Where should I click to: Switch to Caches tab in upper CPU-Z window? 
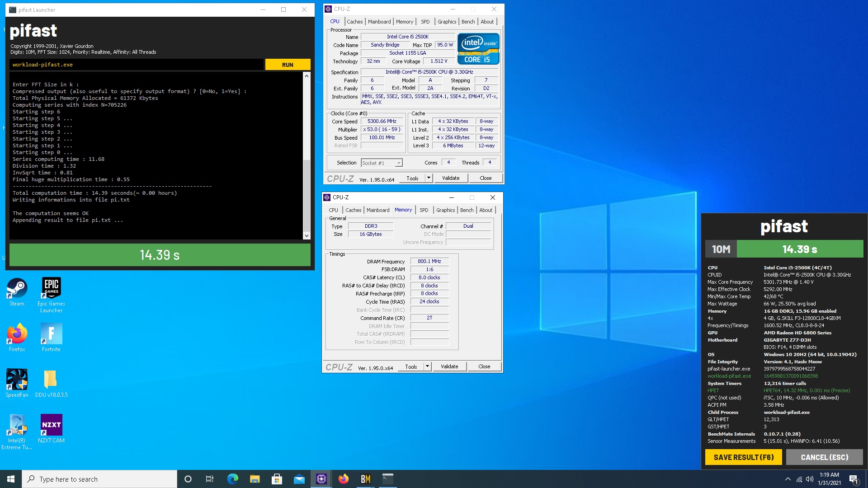coord(355,22)
